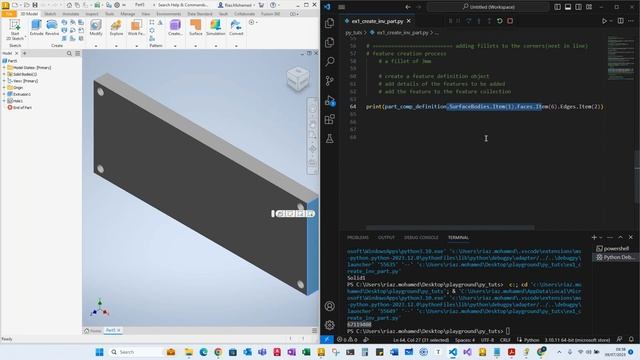This screenshot has height=360, width=640.
Task: Click Accounts icon in VS Code
Action: (x=330, y=306)
